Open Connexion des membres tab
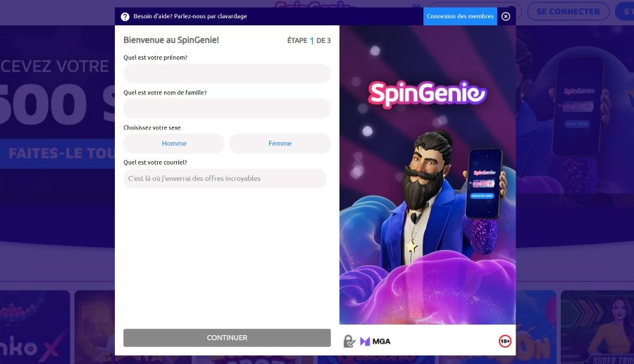The height and width of the screenshot is (364, 634). [460, 16]
